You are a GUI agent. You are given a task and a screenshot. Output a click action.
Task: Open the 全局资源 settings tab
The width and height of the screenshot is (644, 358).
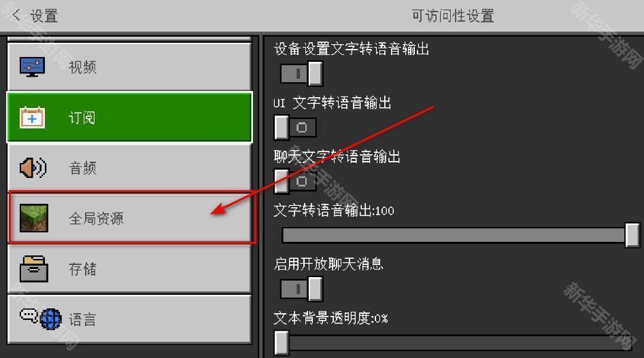[129, 218]
